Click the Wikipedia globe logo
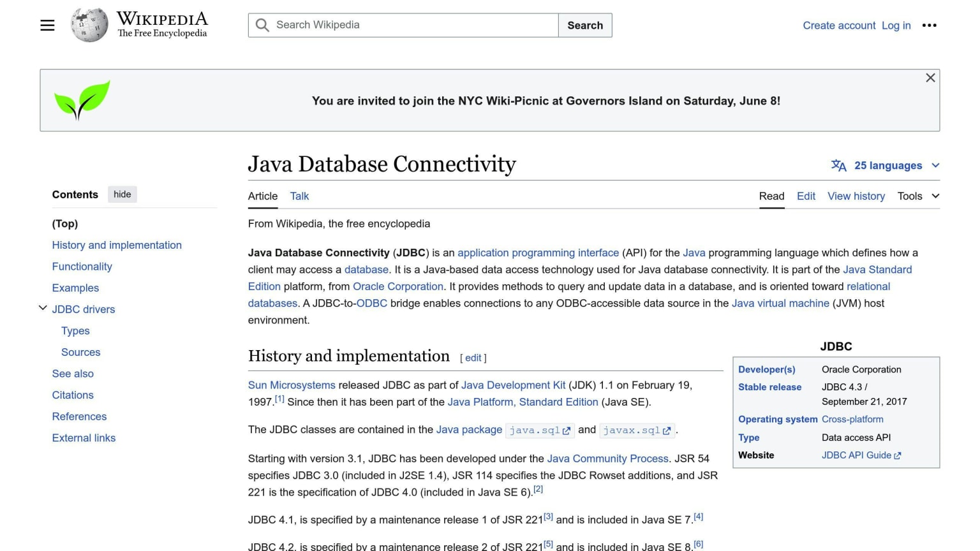This screenshot has width=980, height=551. [89, 26]
